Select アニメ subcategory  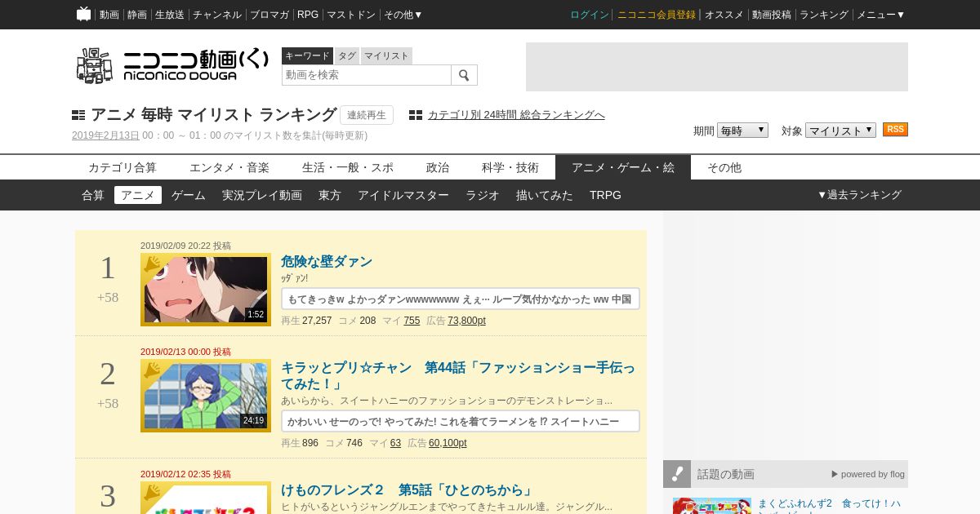(x=138, y=195)
